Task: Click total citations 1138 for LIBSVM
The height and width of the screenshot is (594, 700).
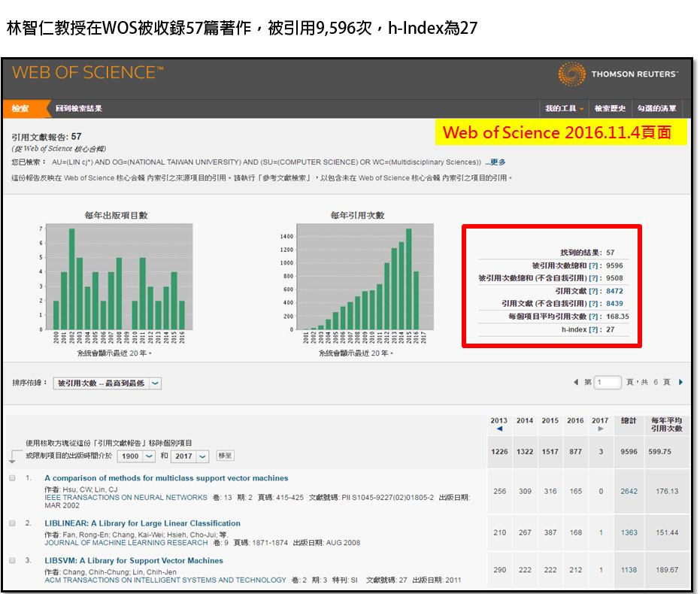Action: coord(629,570)
